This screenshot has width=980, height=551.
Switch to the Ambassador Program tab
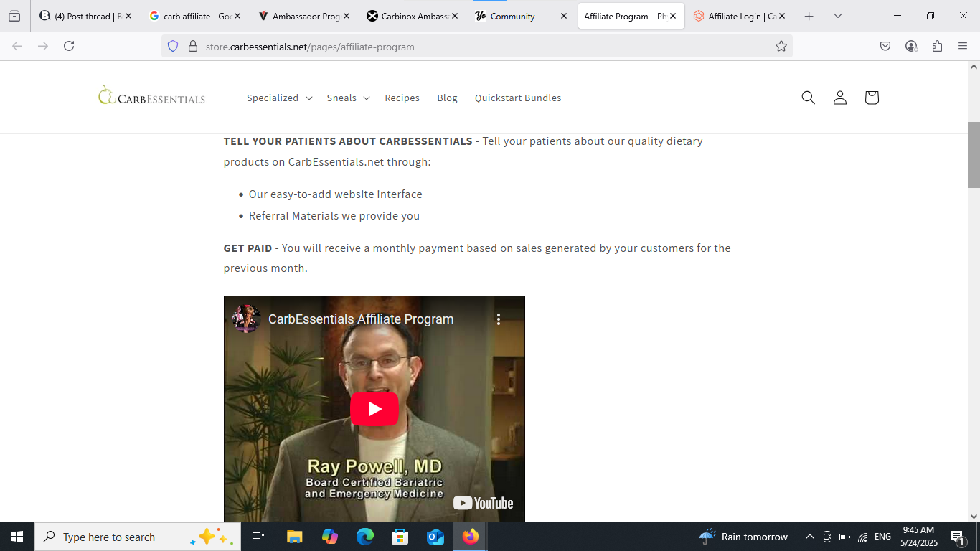(x=303, y=16)
